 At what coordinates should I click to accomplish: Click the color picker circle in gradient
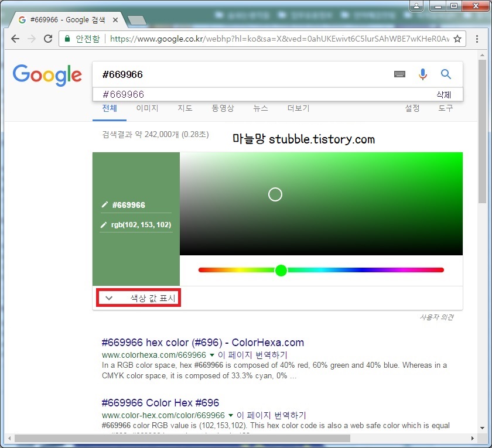point(275,194)
